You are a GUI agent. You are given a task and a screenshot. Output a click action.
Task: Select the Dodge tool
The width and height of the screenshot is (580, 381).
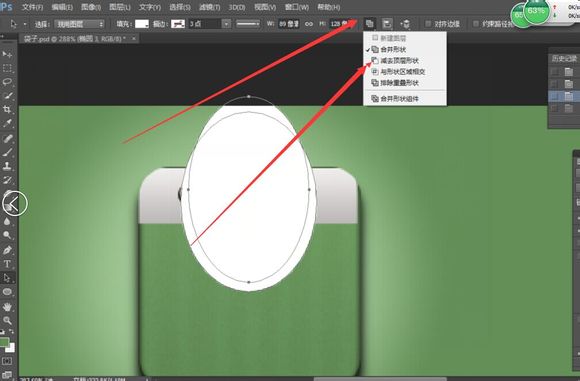[7, 235]
